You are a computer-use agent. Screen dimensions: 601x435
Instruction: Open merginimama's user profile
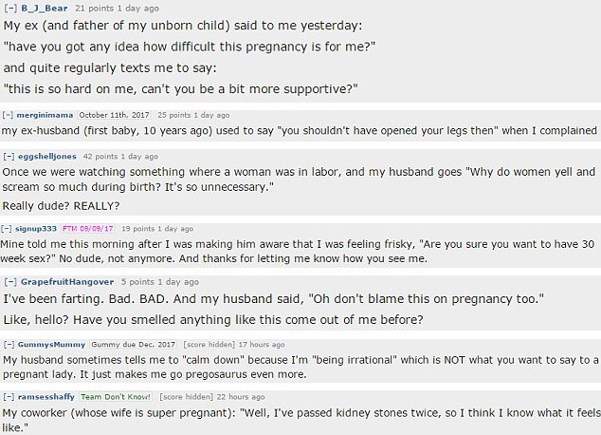(x=45, y=115)
